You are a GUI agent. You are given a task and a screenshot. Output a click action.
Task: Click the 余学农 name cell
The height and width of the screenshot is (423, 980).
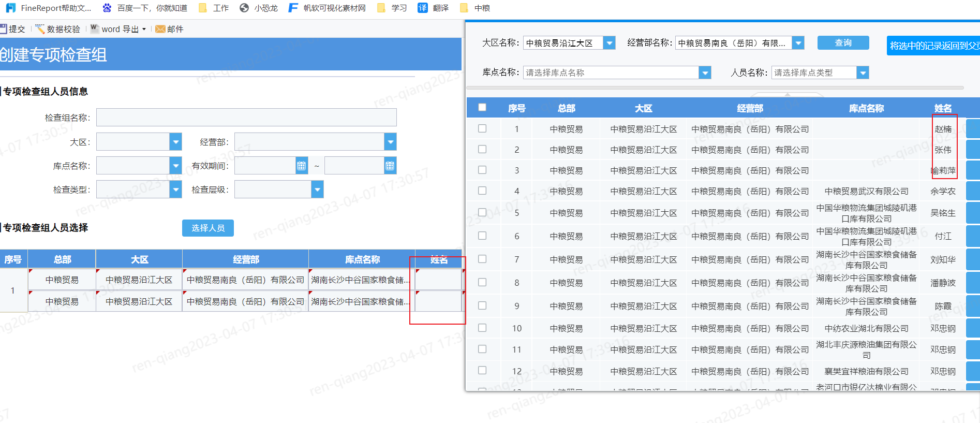(x=943, y=191)
